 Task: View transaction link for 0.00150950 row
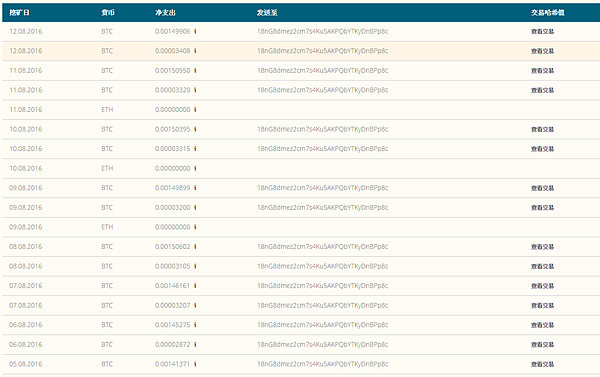[x=542, y=71]
